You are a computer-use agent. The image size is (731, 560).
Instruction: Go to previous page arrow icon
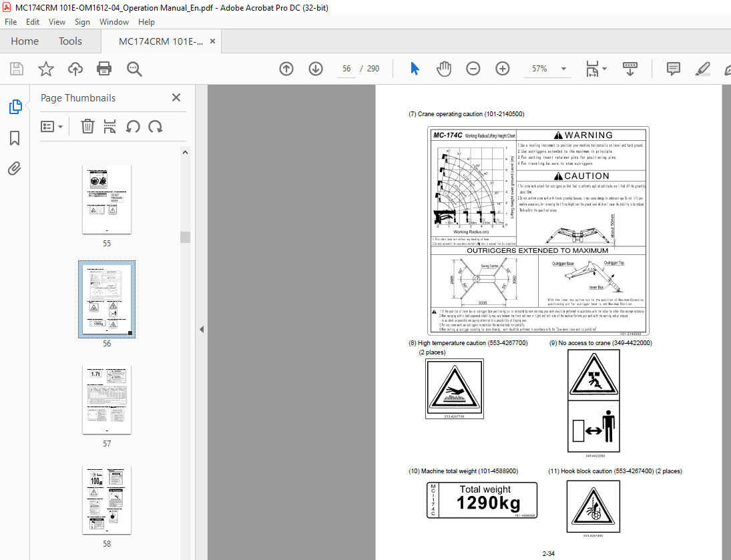[x=286, y=69]
